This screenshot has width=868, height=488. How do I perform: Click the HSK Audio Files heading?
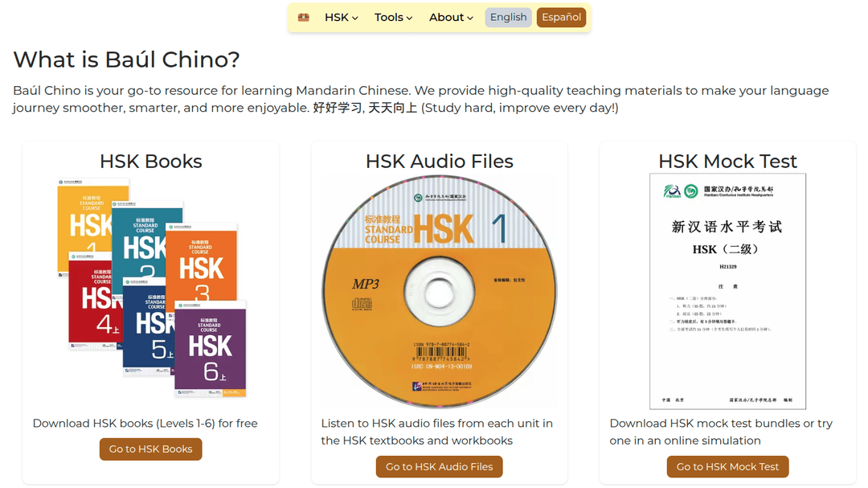click(439, 161)
